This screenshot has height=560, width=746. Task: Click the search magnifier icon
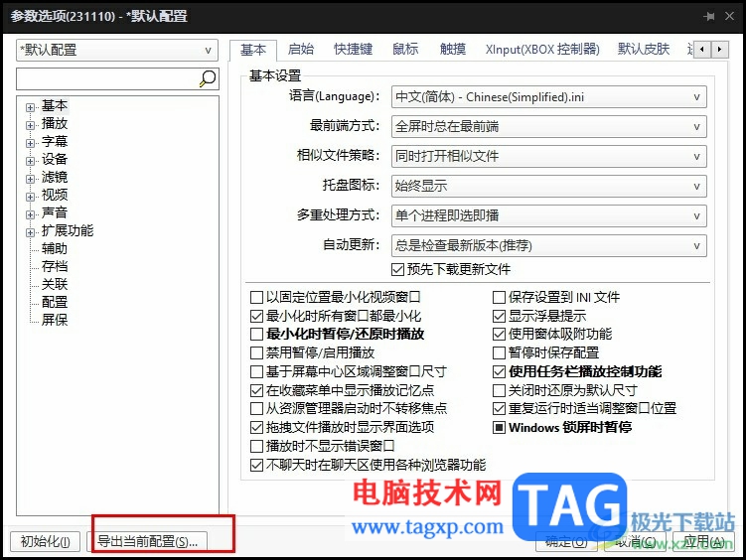point(208,78)
